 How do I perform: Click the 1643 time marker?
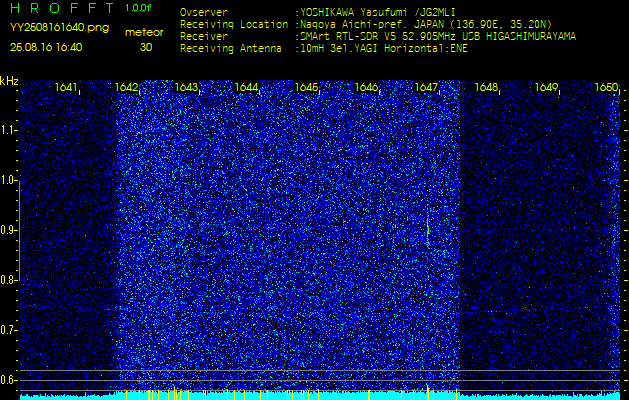(186, 87)
